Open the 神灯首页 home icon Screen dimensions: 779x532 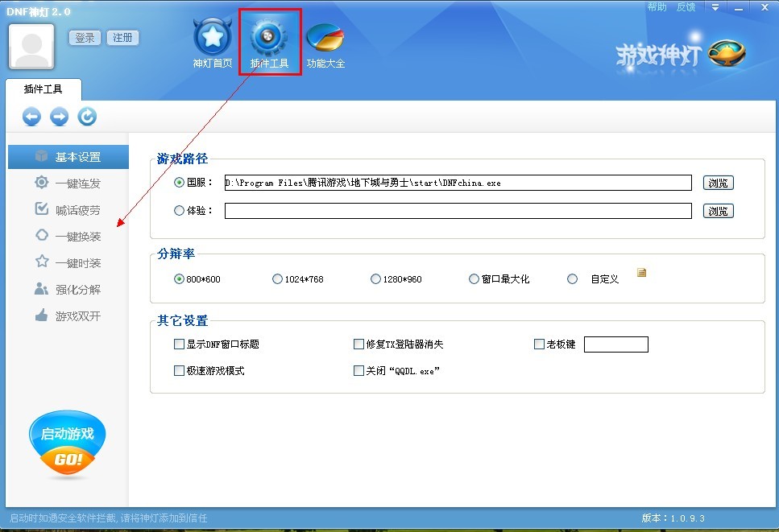pos(212,38)
